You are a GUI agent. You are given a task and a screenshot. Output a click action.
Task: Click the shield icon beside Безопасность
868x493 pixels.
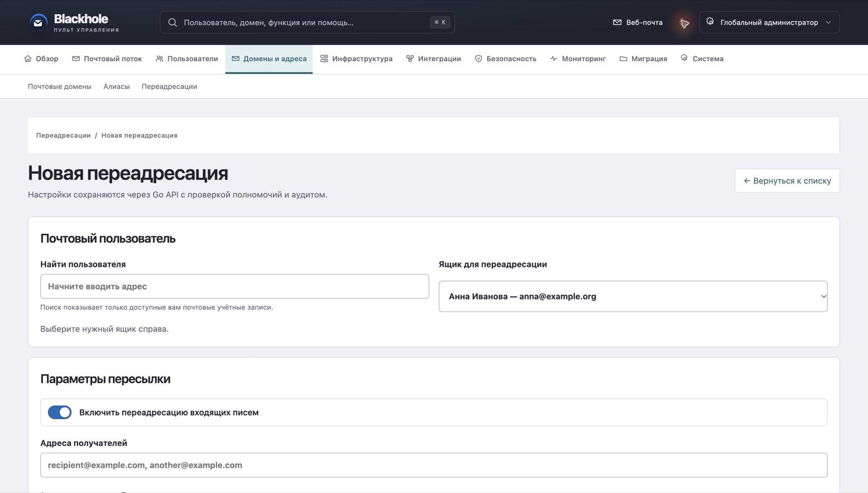(x=478, y=59)
